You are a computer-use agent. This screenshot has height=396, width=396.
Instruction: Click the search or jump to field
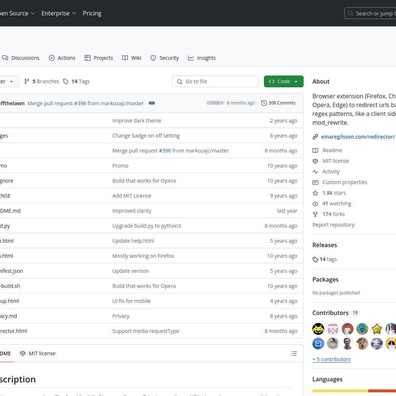(x=370, y=14)
